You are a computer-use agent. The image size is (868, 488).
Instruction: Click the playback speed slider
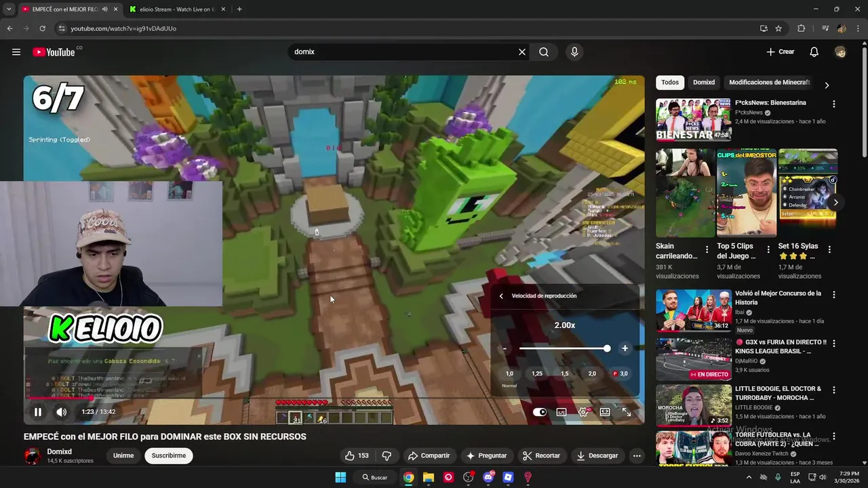coord(564,348)
